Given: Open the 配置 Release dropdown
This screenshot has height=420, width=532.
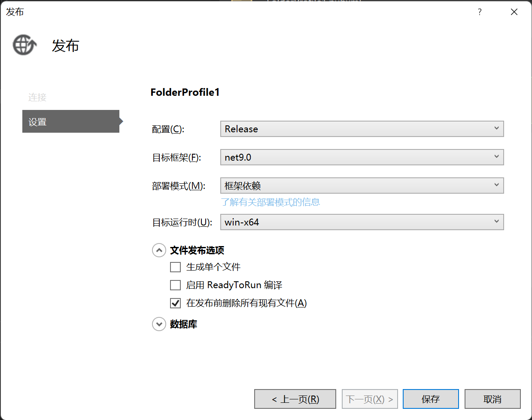Looking at the screenshot, I should coord(362,129).
